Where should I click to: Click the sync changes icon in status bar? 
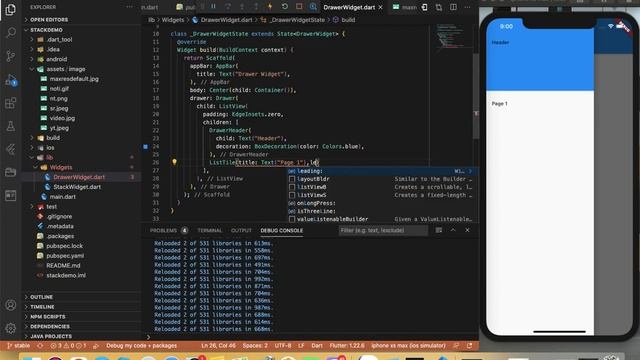tap(40, 346)
